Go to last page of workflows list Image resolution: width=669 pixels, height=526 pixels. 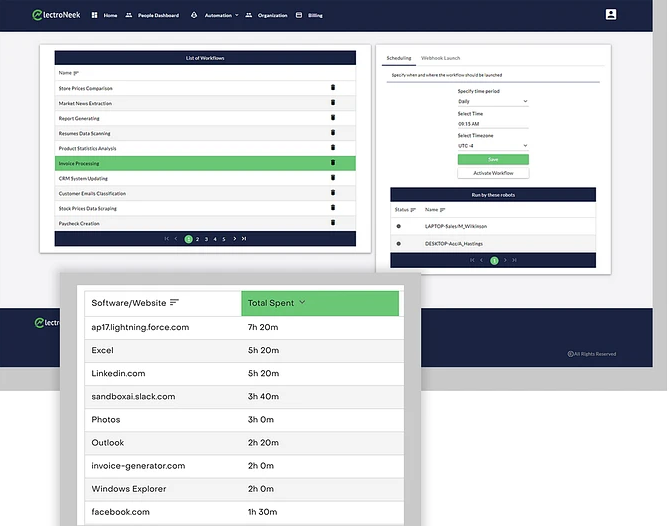point(244,239)
